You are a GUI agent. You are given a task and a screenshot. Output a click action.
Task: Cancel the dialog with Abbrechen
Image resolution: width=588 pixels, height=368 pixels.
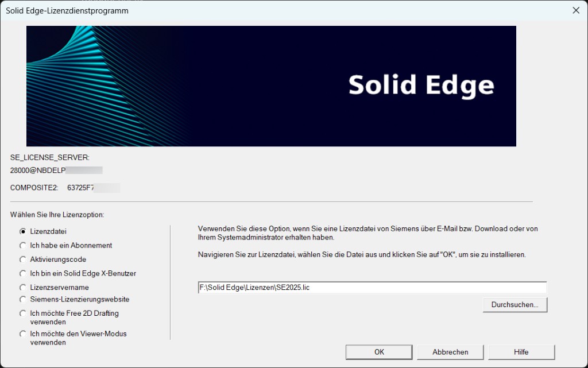pyautogui.click(x=450, y=352)
